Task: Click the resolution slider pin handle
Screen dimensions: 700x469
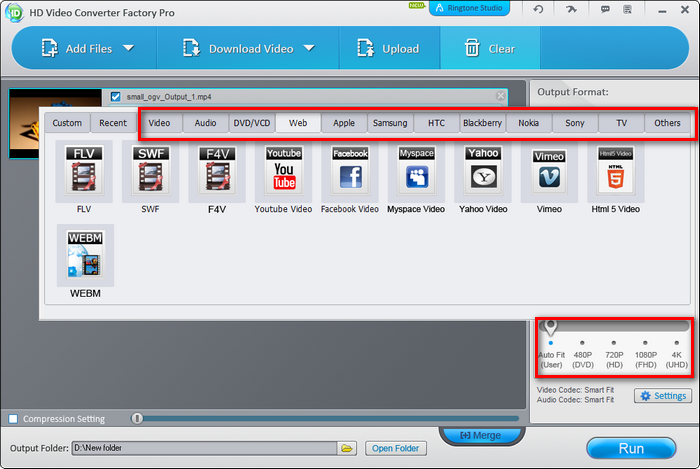Action: point(550,327)
